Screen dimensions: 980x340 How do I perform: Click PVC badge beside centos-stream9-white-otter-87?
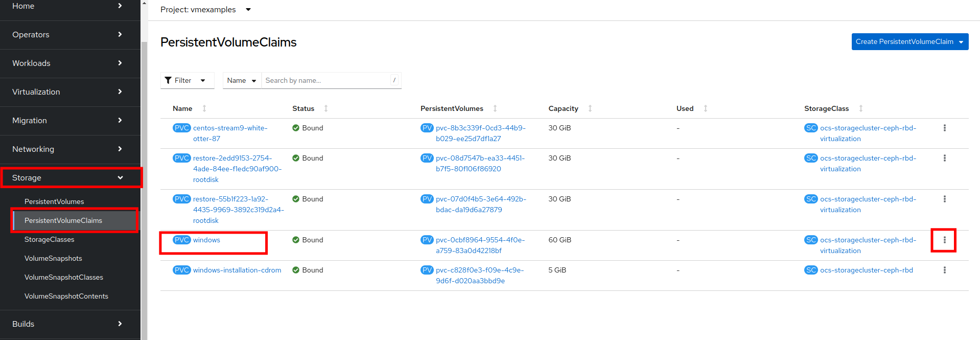[x=181, y=128]
